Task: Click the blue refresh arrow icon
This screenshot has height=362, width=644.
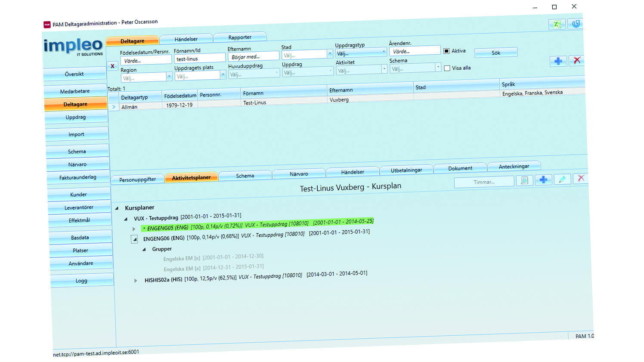Action: (x=576, y=24)
